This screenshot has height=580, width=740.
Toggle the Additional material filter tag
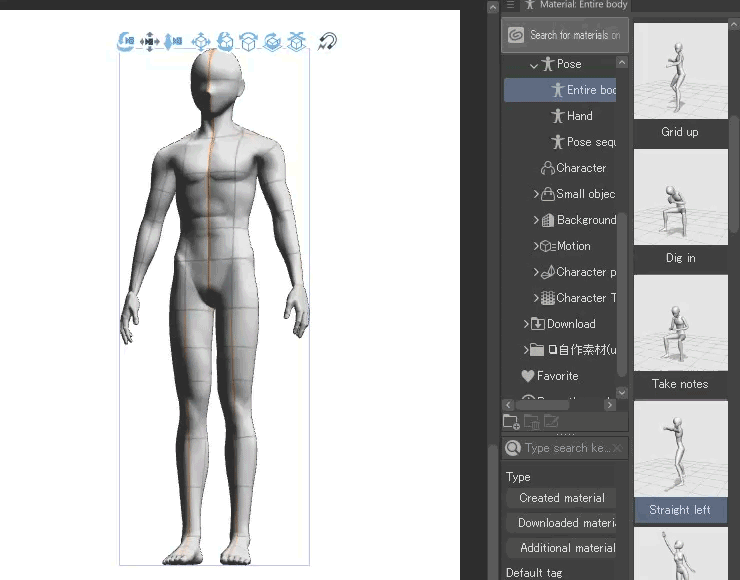click(561, 548)
